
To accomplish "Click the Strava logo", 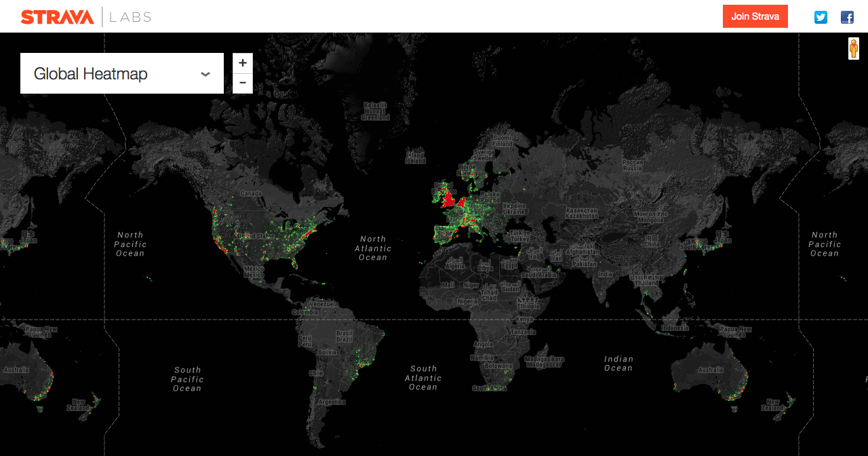I will [x=57, y=17].
